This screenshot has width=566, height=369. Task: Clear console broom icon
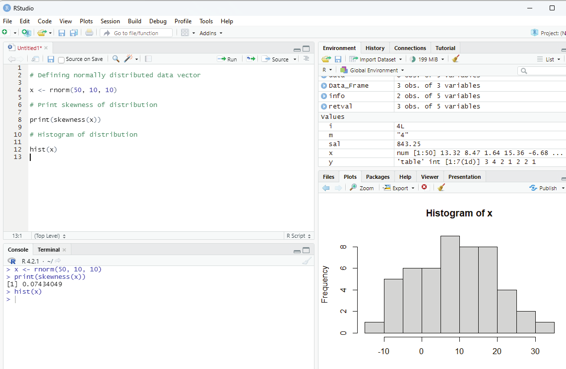coord(306,261)
